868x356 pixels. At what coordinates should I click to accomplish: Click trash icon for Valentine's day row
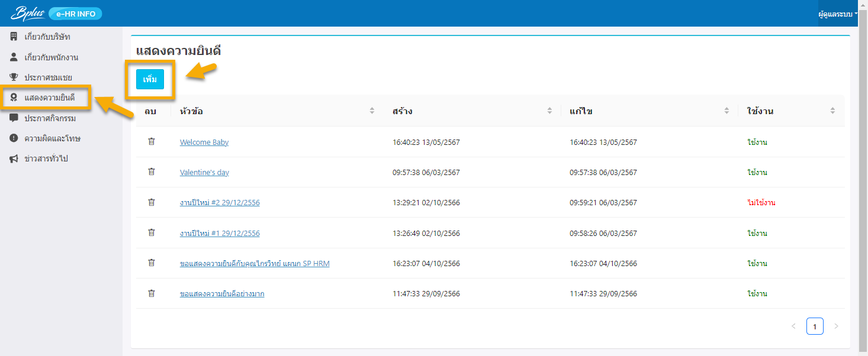coord(151,172)
